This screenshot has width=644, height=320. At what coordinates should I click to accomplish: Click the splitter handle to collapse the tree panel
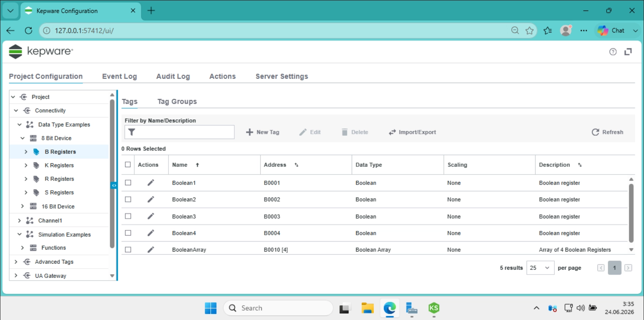pyautogui.click(x=114, y=185)
